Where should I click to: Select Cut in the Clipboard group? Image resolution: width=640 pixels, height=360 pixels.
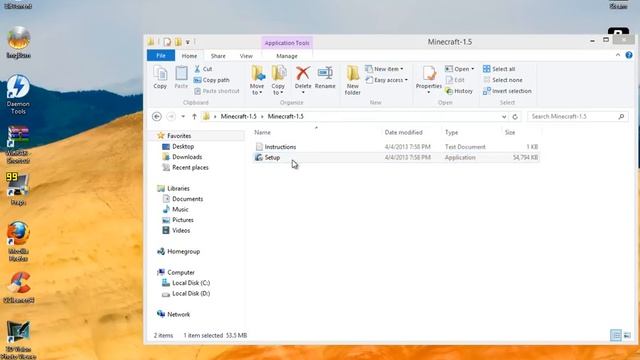tap(203, 69)
